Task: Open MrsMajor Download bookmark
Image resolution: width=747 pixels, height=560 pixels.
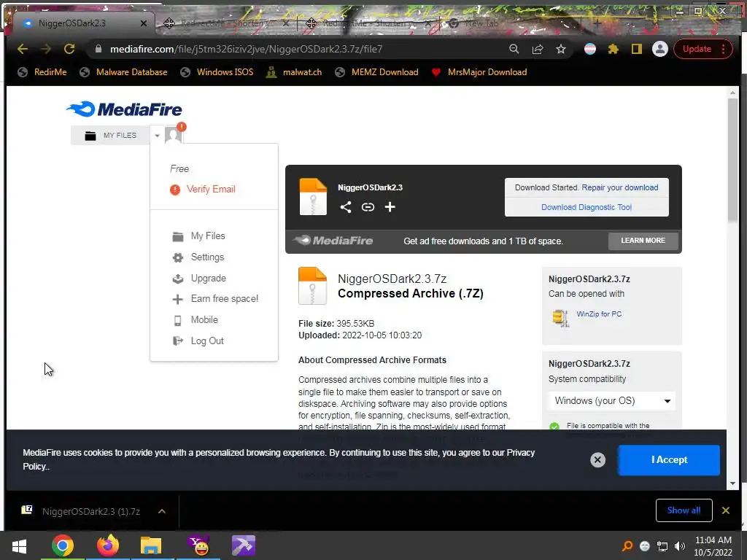Action: (479, 72)
